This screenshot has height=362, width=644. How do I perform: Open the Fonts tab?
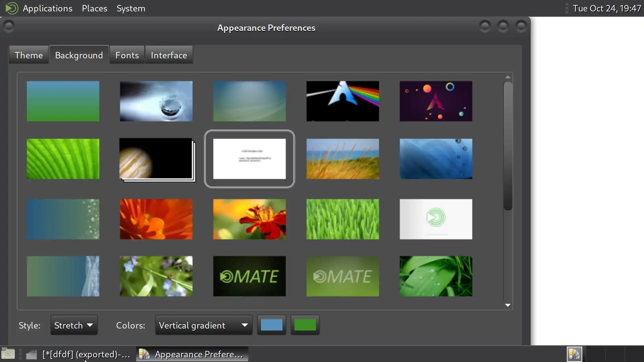pos(127,55)
